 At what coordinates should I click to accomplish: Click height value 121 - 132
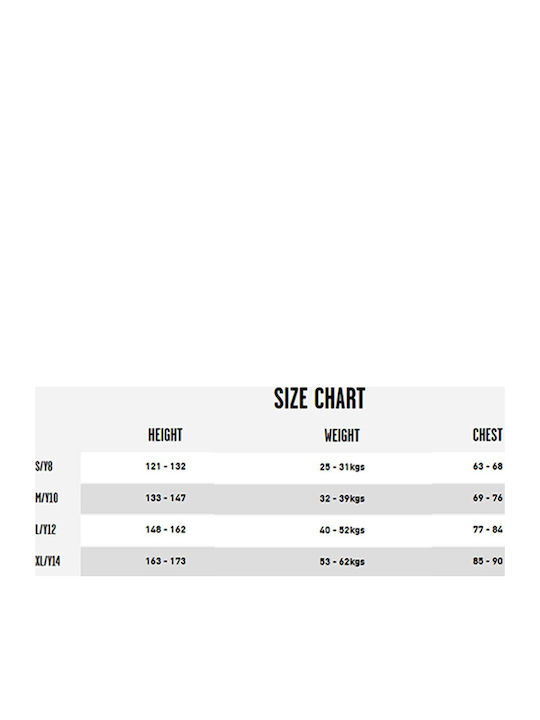166,467
